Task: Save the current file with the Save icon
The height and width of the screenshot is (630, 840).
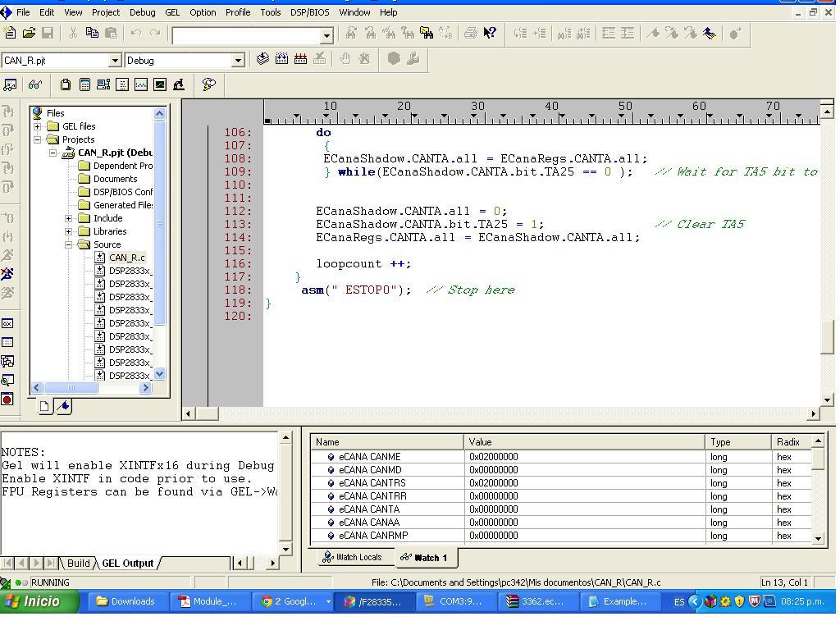Action: [x=48, y=33]
